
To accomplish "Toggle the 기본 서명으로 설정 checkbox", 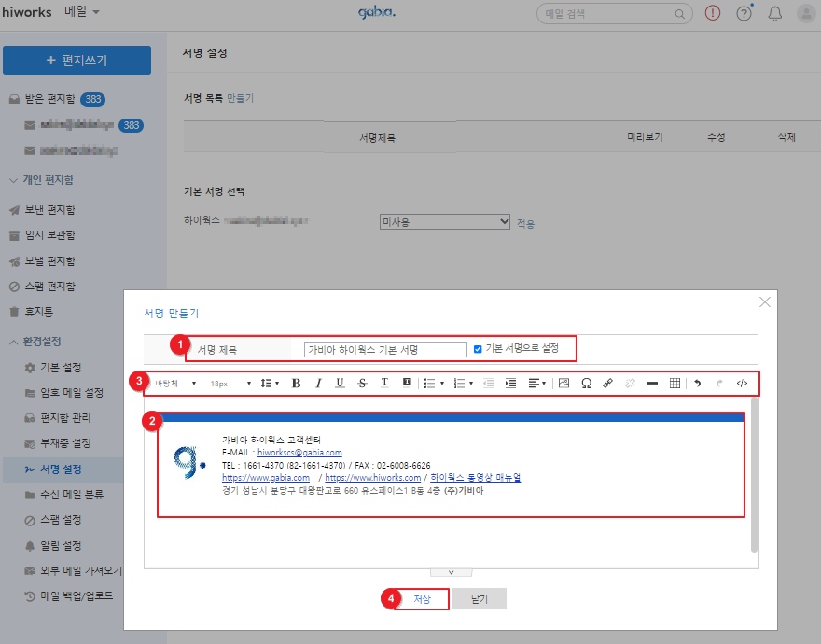I will click(x=478, y=349).
